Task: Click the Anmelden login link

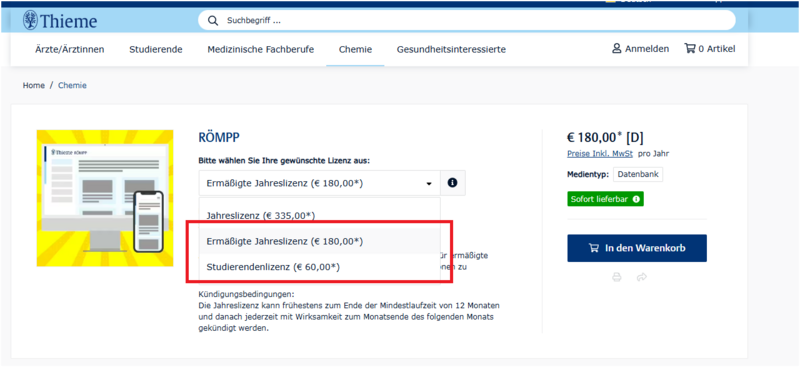Action: click(x=641, y=49)
